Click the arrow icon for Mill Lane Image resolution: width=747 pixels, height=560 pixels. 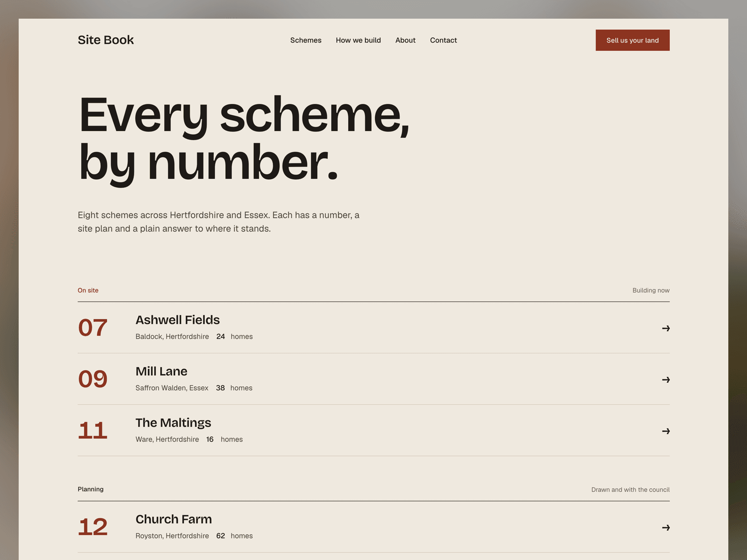pyautogui.click(x=666, y=380)
